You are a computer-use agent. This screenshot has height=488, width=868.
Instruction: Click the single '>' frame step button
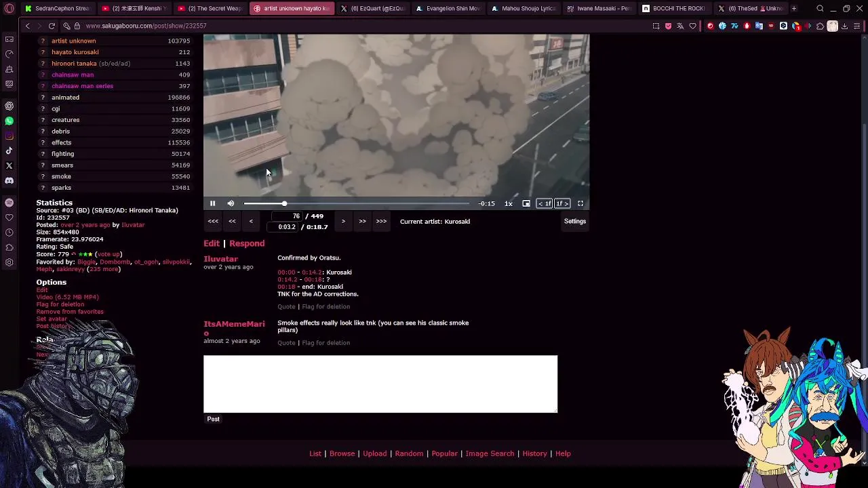tap(343, 221)
